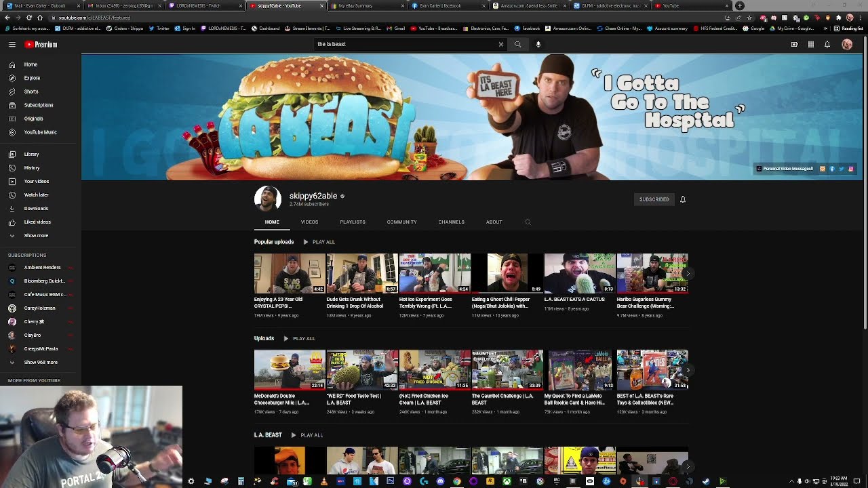Open a new browser tab with plus

tap(740, 5)
